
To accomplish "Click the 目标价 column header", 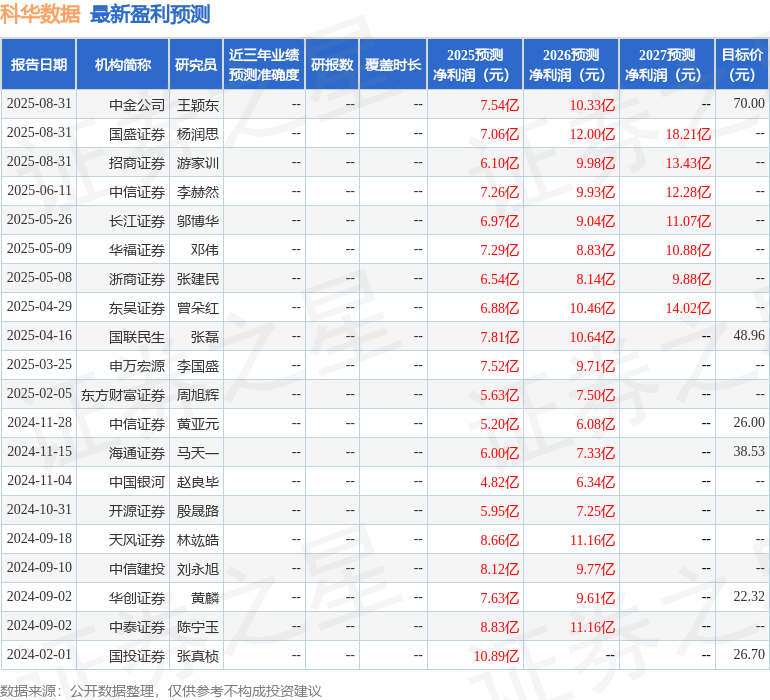I will pyautogui.click(x=742, y=65).
